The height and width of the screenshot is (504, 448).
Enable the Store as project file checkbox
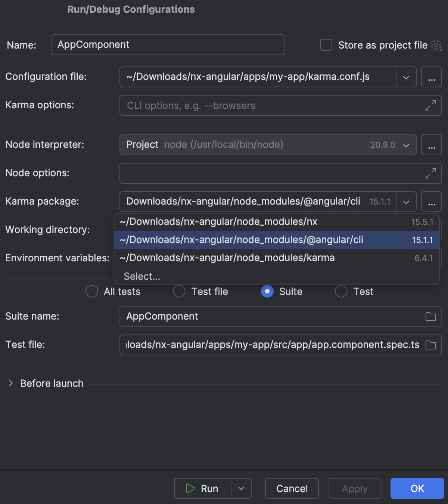click(x=326, y=45)
